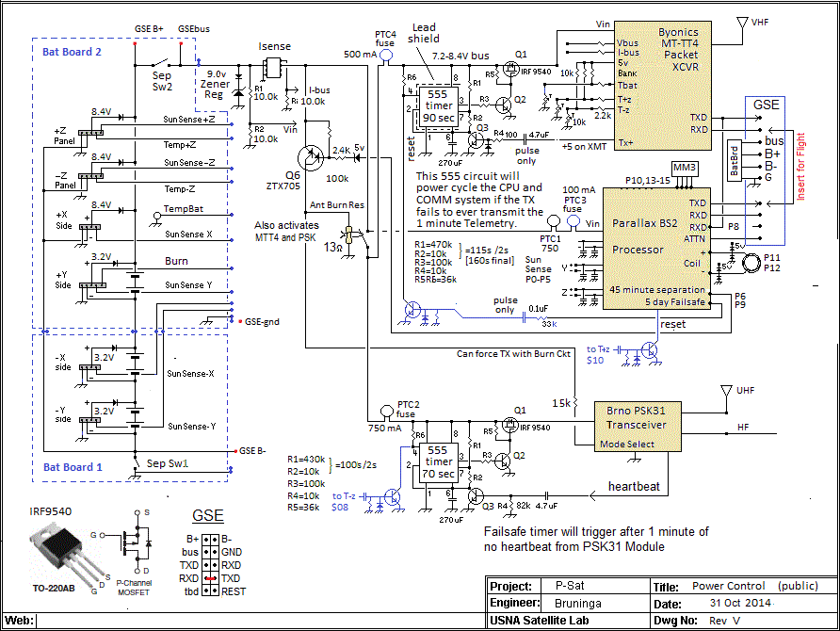
Task: Click the PTC2 fuse symbol
Action: click(x=386, y=412)
